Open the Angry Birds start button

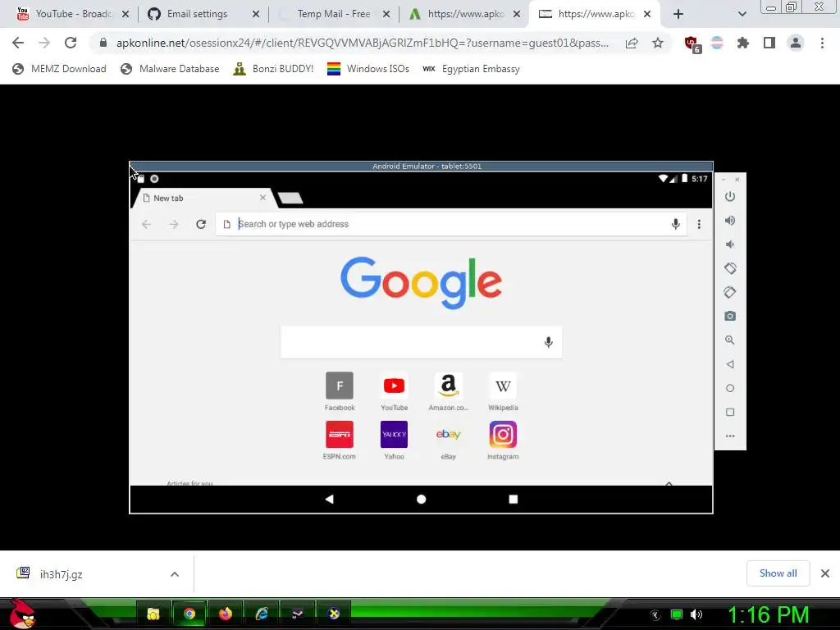[21, 614]
